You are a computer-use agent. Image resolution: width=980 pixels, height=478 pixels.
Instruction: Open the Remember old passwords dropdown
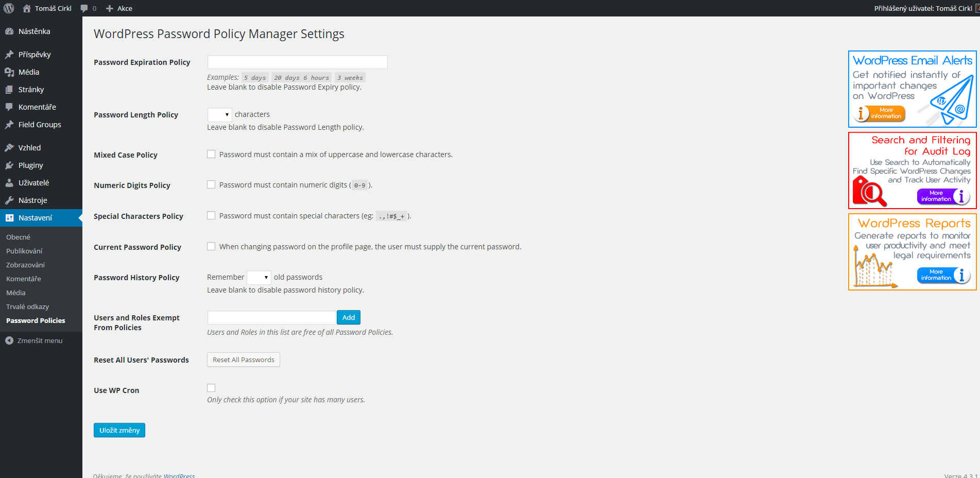coord(259,277)
